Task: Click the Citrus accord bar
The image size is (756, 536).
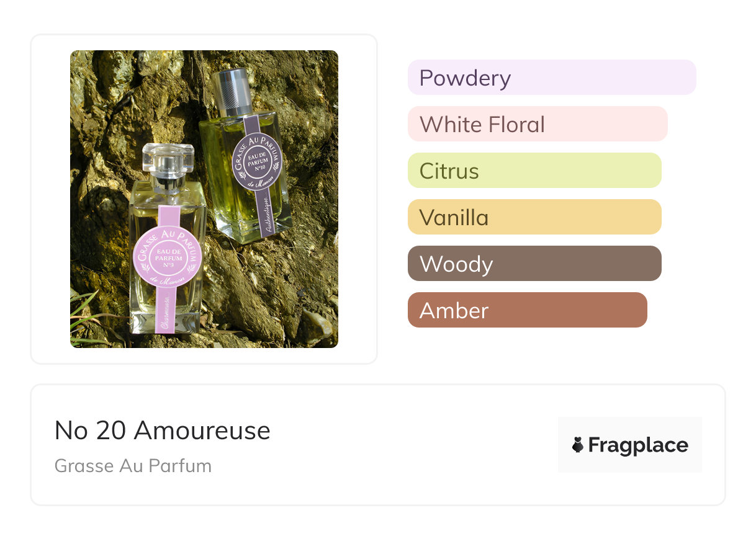Action: 534,171
